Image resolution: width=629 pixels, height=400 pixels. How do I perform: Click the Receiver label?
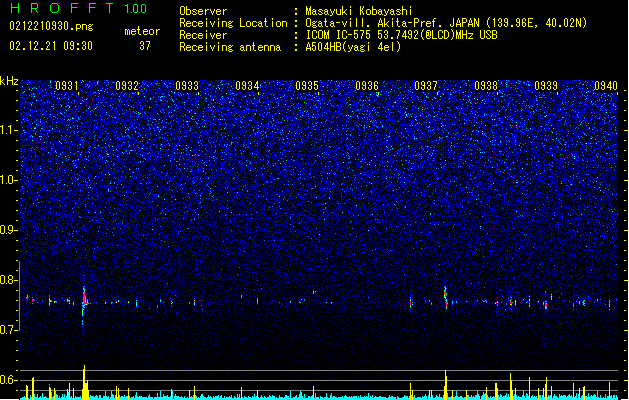(x=203, y=35)
